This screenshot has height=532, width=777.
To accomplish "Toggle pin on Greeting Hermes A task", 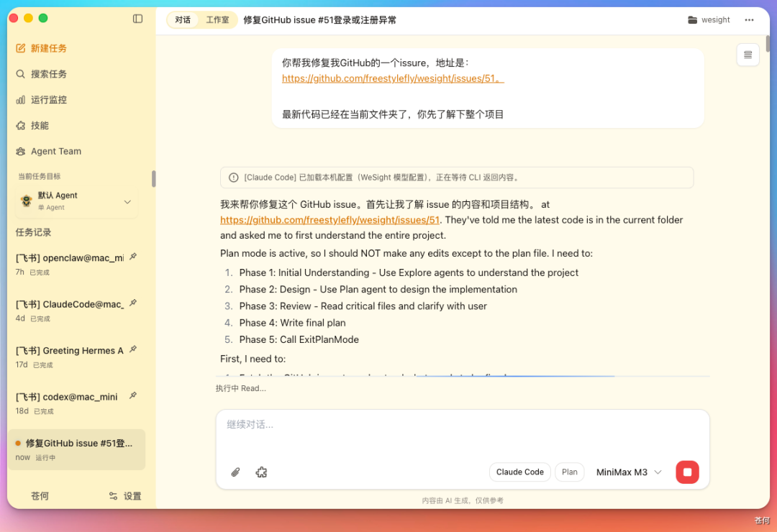I will pyautogui.click(x=133, y=349).
